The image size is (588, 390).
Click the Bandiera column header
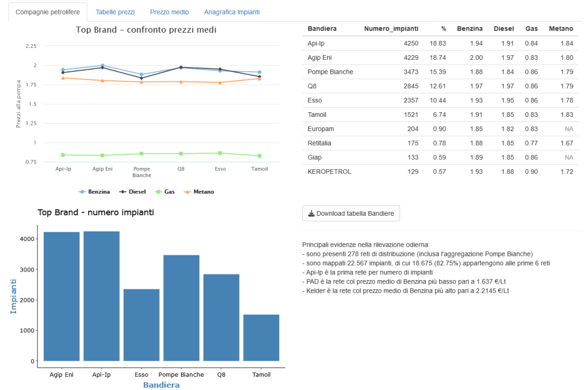coord(322,29)
